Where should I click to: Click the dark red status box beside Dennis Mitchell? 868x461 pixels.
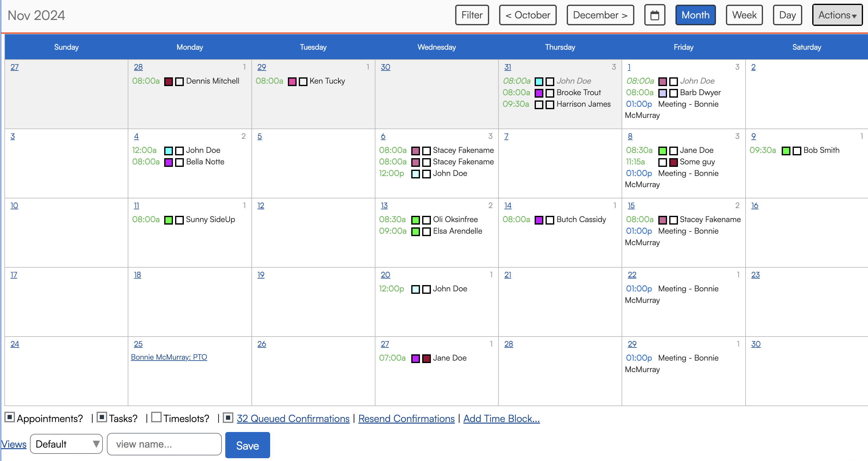point(169,82)
